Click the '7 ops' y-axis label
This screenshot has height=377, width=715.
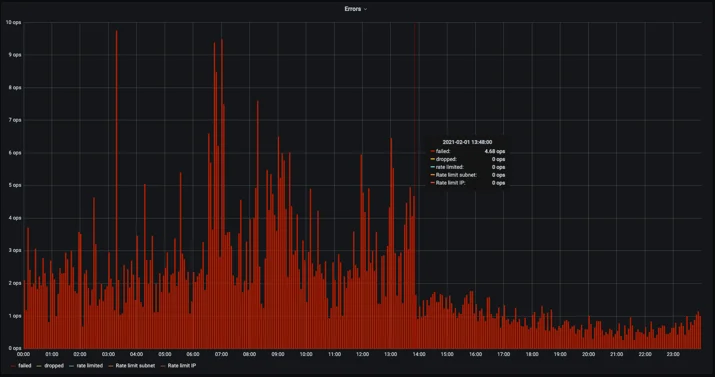(x=14, y=120)
